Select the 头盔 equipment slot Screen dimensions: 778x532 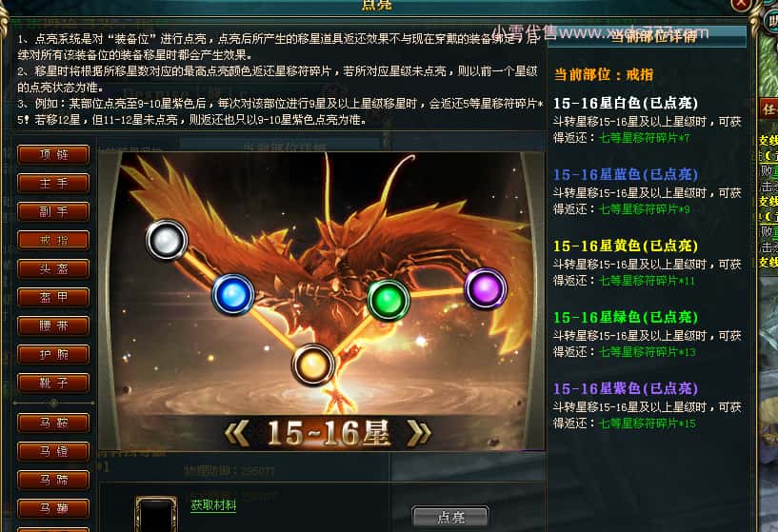(53, 268)
